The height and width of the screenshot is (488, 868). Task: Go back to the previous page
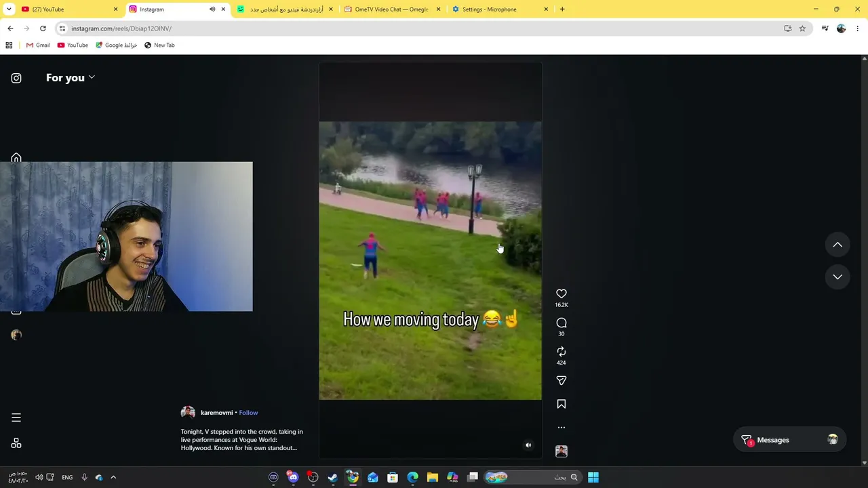pyautogui.click(x=10, y=28)
